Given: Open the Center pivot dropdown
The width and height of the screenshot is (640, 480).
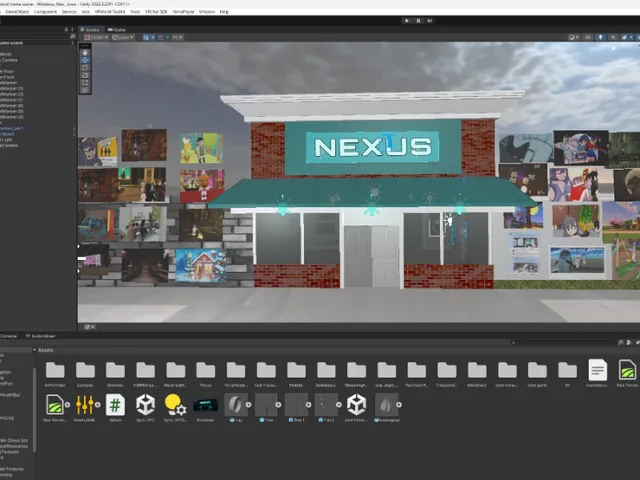Looking at the screenshot, I should (96, 38).
